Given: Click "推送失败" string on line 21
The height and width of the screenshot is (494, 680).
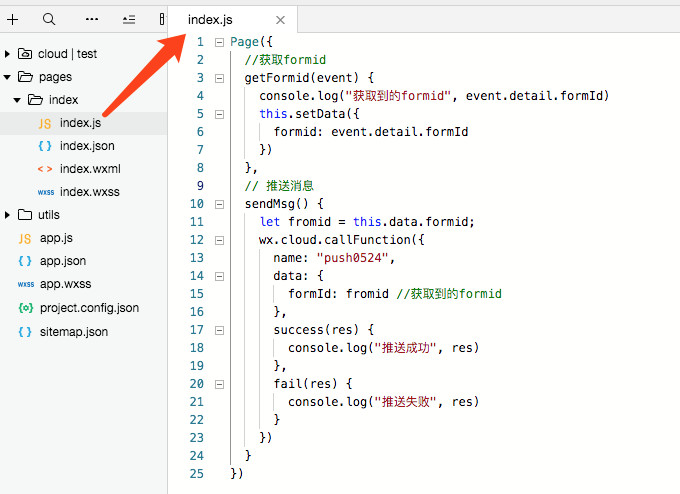Looking at the screenshot, I should [x=405, y=402].
